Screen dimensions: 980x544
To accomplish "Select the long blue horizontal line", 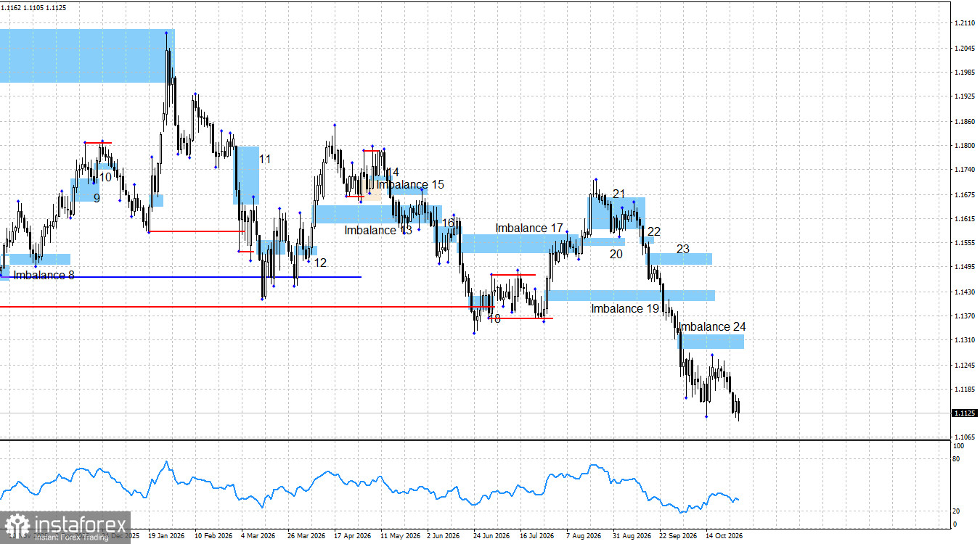I will click(180, 277).
